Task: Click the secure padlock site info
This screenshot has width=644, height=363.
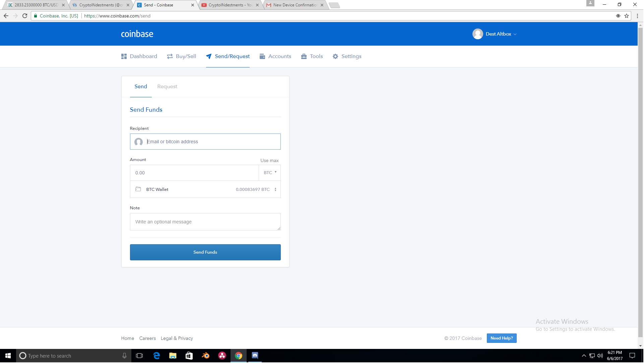Action: 36,16
